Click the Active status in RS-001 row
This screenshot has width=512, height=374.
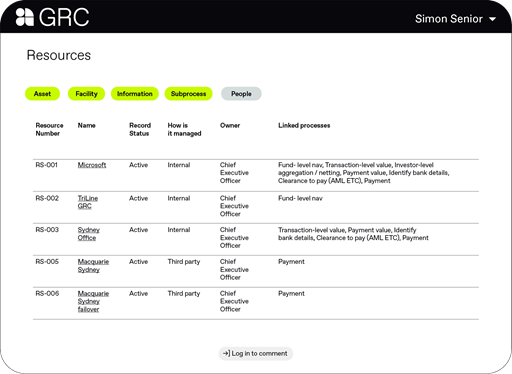click(138, 165)
